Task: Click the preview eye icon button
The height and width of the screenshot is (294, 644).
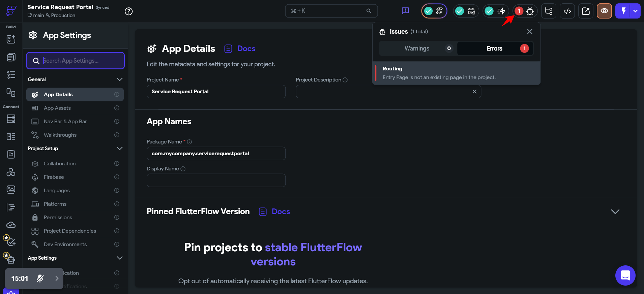Action: [x=604, y=11]
